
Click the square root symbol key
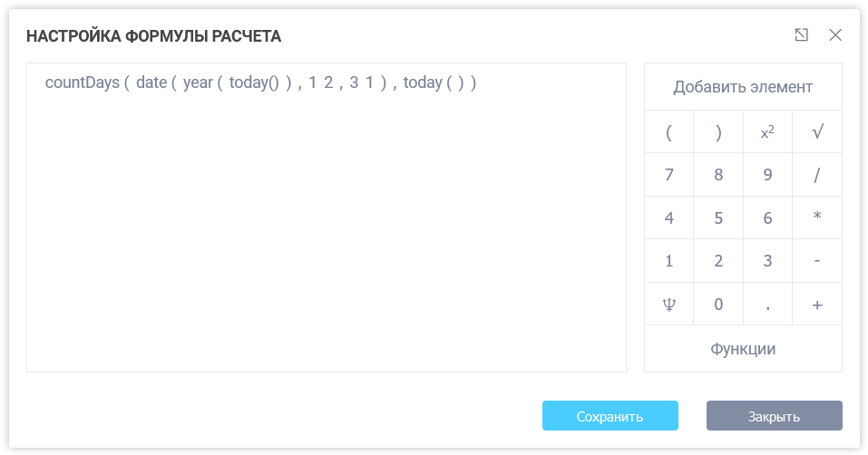(x=817, y=132)
